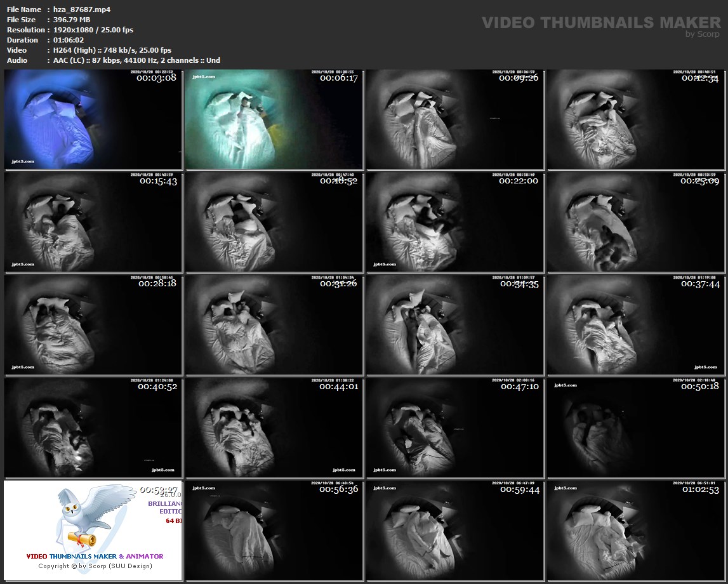Image resolution: width=728 pixels, height=584 pixels.
Task: Select the thumbnail stamped 00:09:26
Action: tap(456, 119)
